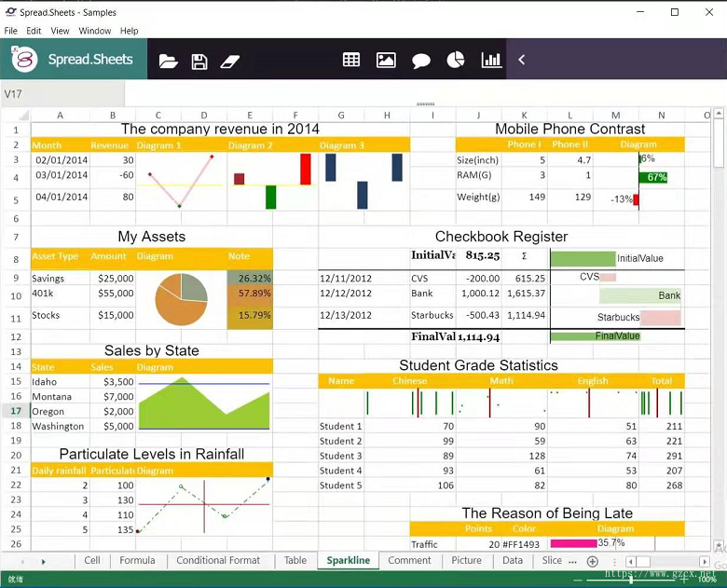Click the 'Student 3' name cell
Screen dimensions: 727x588
tap(341, 456)
